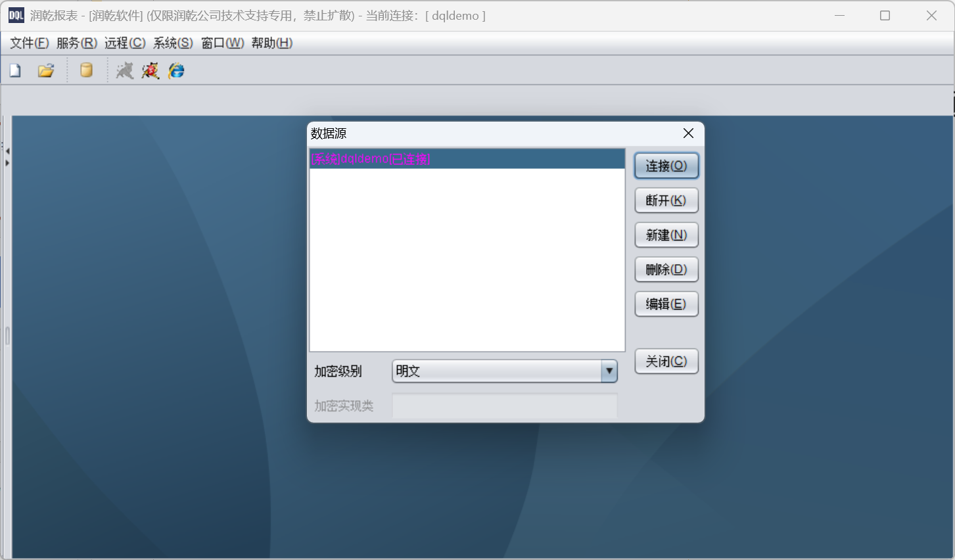The width and height of the screenshot is (955, 560).
Task: Click the 关闭(C) button
Action: [x=666, y=361]
